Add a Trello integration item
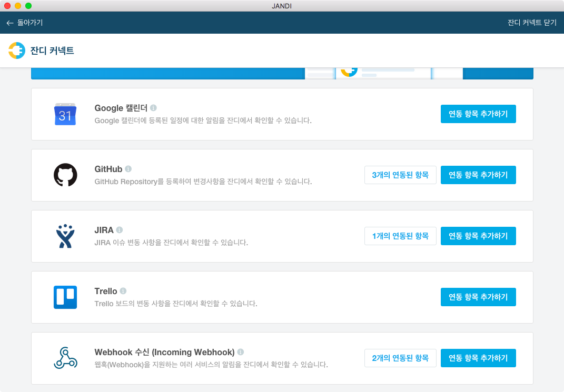564x392 pixels. 478,297
